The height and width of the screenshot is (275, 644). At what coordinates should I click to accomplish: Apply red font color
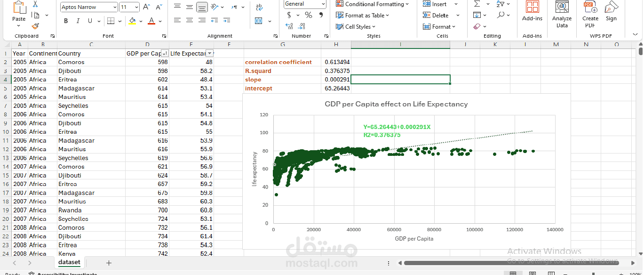click(x=151, y=21)
